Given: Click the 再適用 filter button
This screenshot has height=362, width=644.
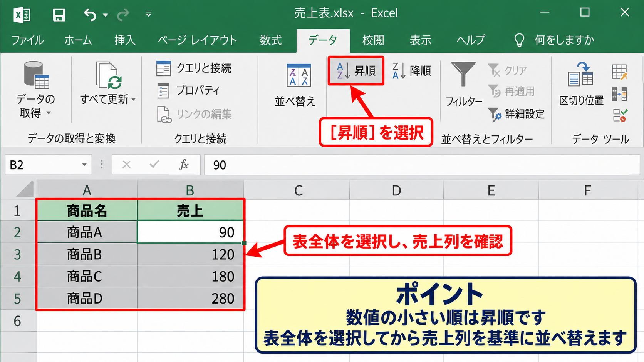Looking at the screenshot, I should (511, 91).
